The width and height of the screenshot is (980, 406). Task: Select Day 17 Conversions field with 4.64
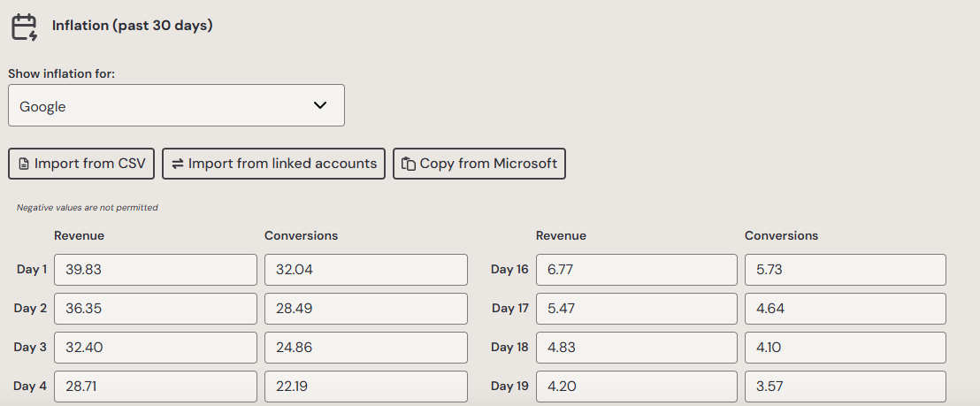846,309
